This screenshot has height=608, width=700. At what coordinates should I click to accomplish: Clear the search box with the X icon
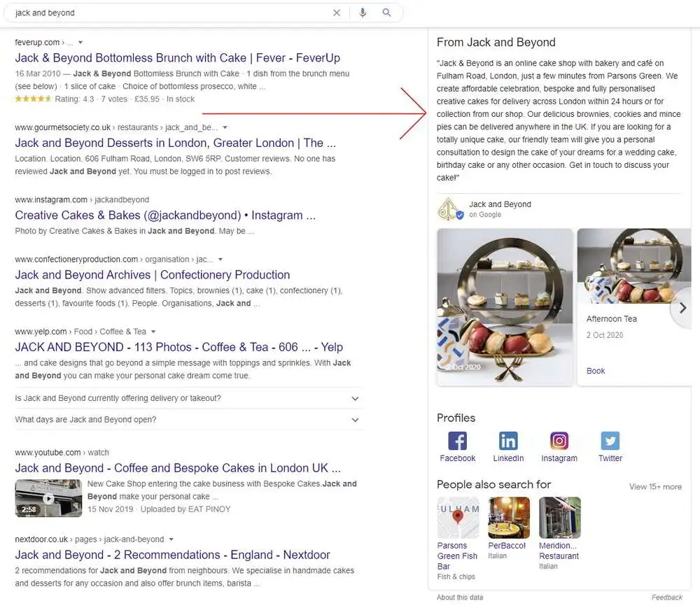[x=337, y=13]
